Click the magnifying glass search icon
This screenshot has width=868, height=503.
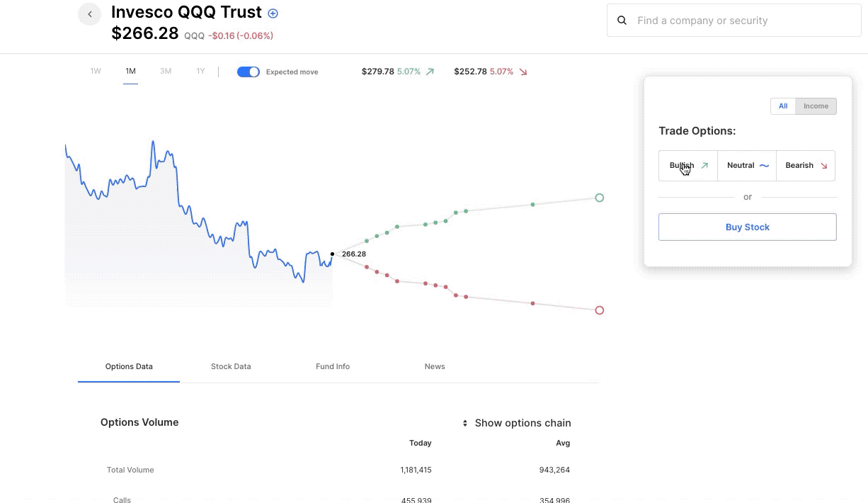point(622,20)
